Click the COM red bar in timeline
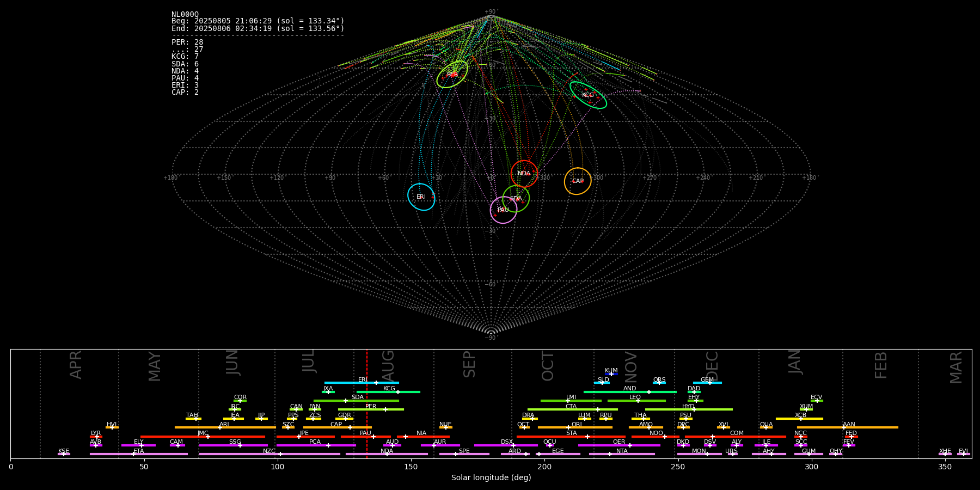980x490 pixels. [x=736, y=436]
